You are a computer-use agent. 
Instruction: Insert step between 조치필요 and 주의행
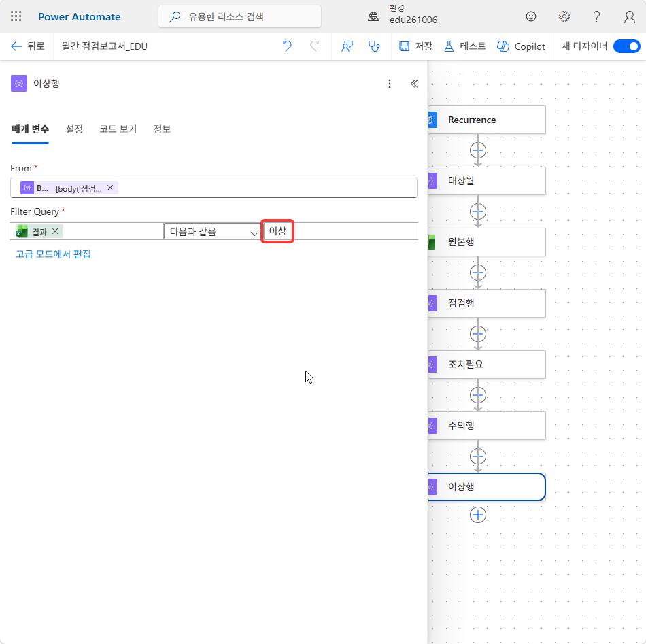click(x=478, y=395)
